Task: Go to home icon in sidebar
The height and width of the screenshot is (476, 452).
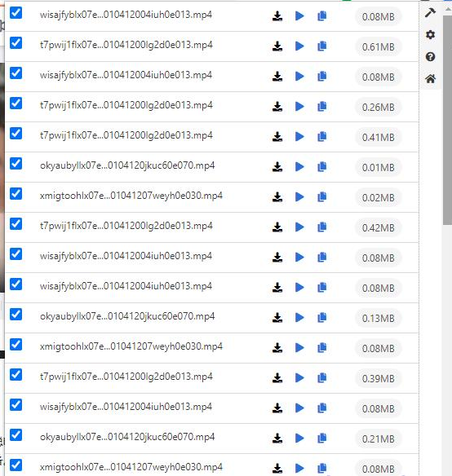Action: coord(430,79)
